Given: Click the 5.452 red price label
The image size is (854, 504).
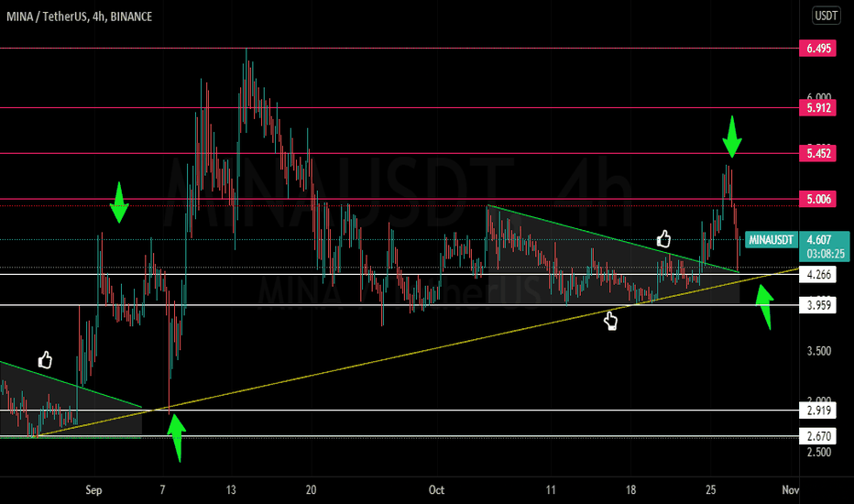Looking at the screenshot, I should point(818,153).
